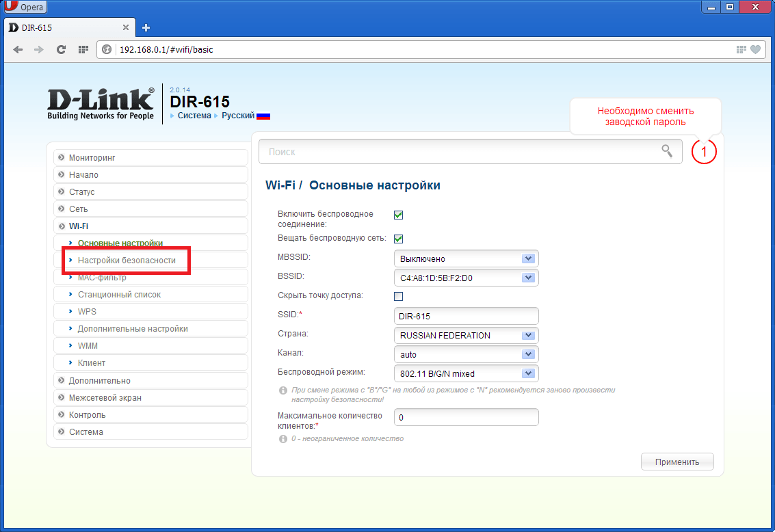Click the magnifier icon in Поиск field
This screenshot has height=532, width=775.
click(667, 151)
